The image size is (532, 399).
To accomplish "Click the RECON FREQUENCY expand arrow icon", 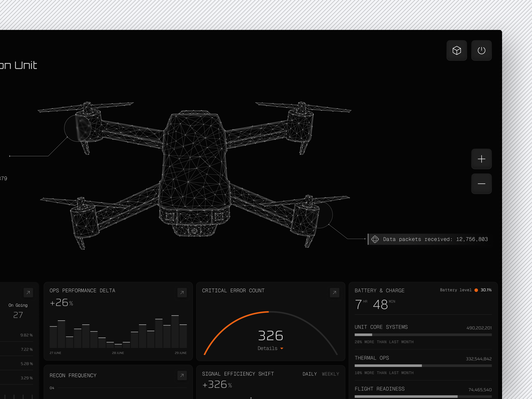I will 182,375.
